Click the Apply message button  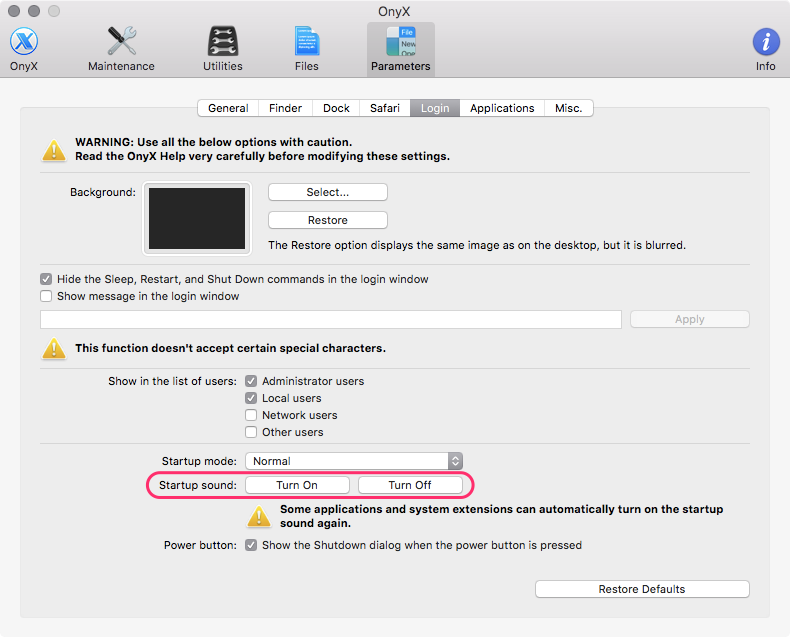click(x=690, y=320)
